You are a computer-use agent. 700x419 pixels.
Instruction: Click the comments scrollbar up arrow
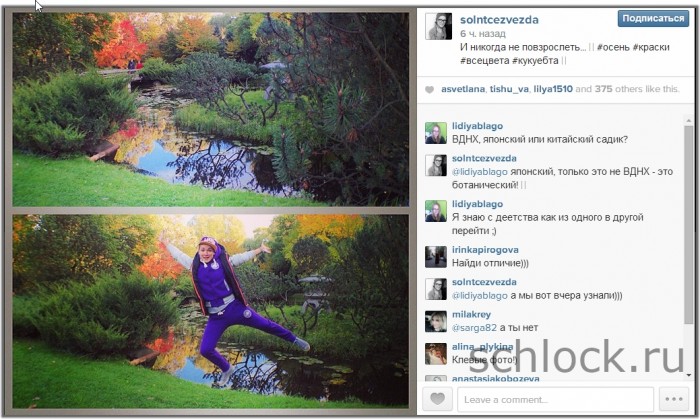tap(689, 120)
